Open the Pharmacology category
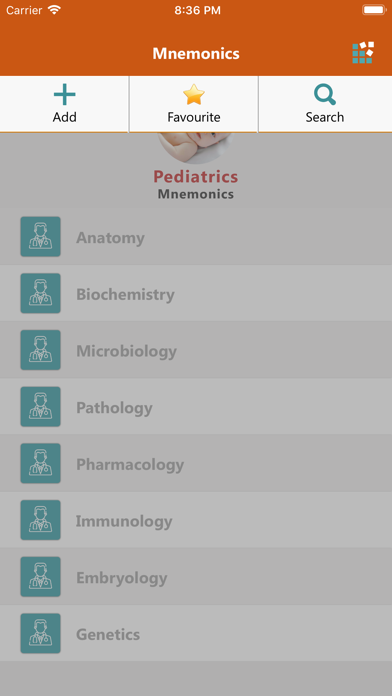Viewport: 392px width, 696px height. 196,463
